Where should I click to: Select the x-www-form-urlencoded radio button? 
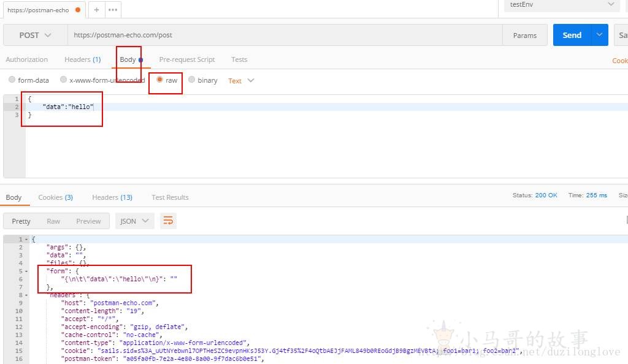63,80
